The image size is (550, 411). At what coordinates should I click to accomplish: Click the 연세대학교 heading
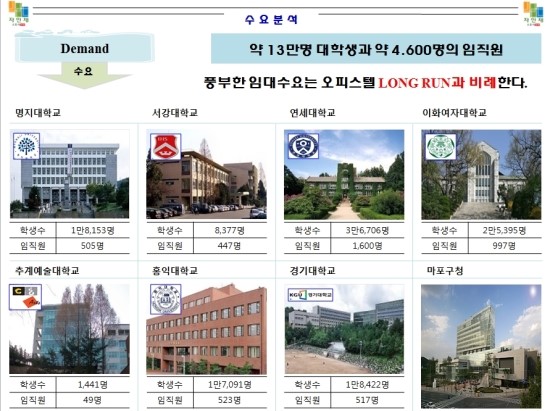(312, 113)
